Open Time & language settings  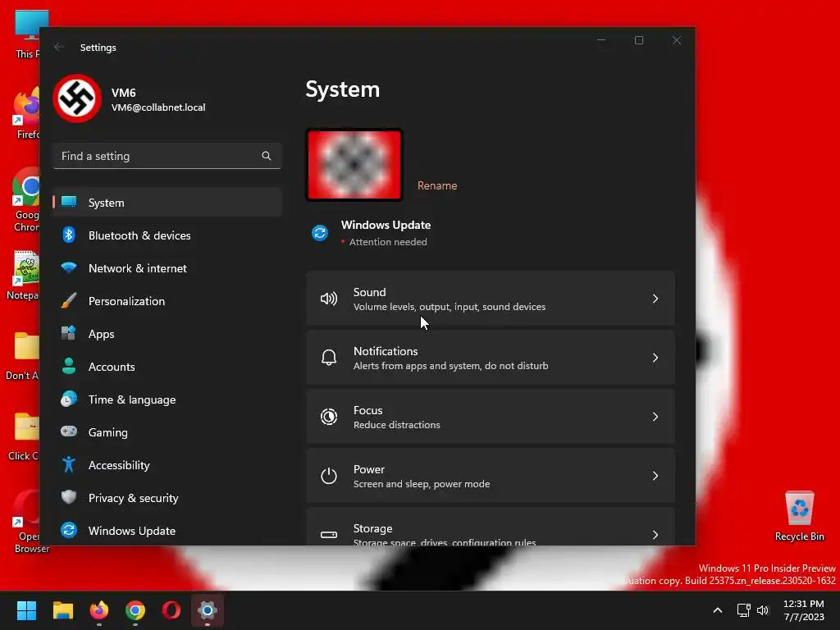pos(167,399)
